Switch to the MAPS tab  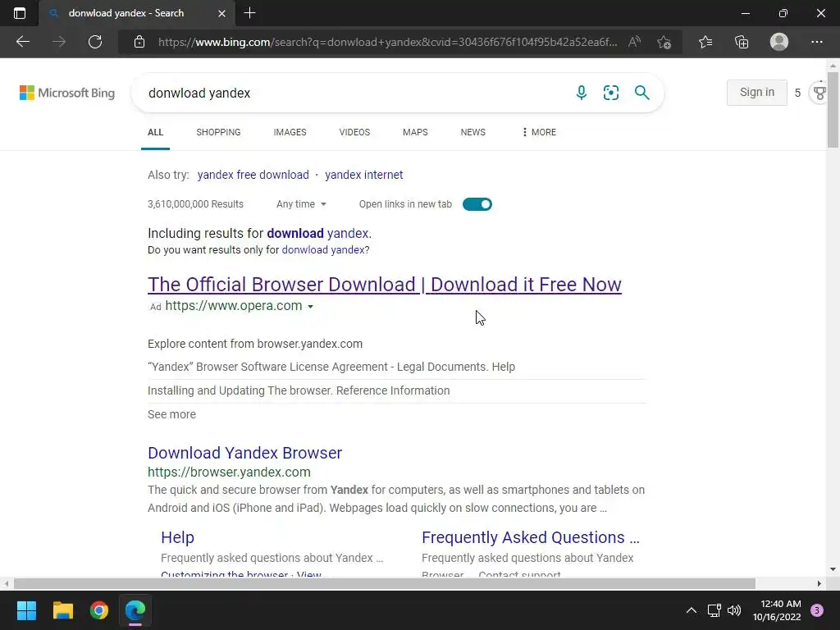tap(415, 132)
